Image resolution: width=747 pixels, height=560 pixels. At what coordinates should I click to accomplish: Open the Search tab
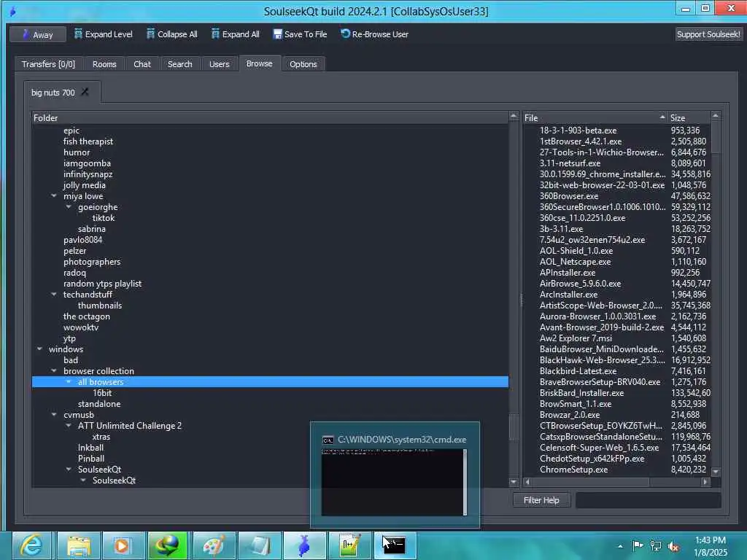(x=179, y=64)
